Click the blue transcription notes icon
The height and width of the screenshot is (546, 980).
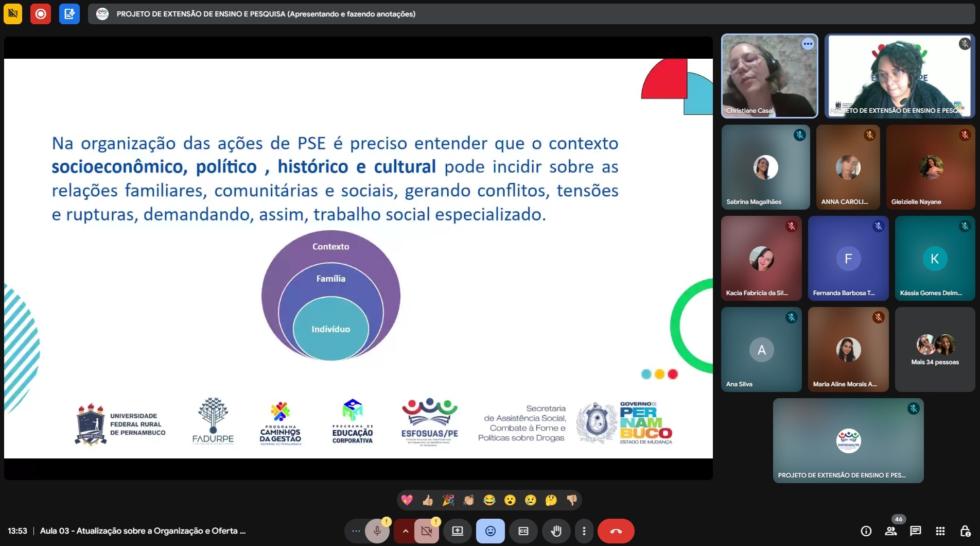pos(69,14)
